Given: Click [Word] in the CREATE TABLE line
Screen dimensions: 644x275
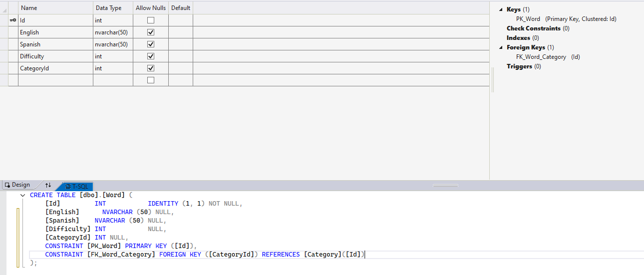Looking at the screenshot, I should pos(114,195).
